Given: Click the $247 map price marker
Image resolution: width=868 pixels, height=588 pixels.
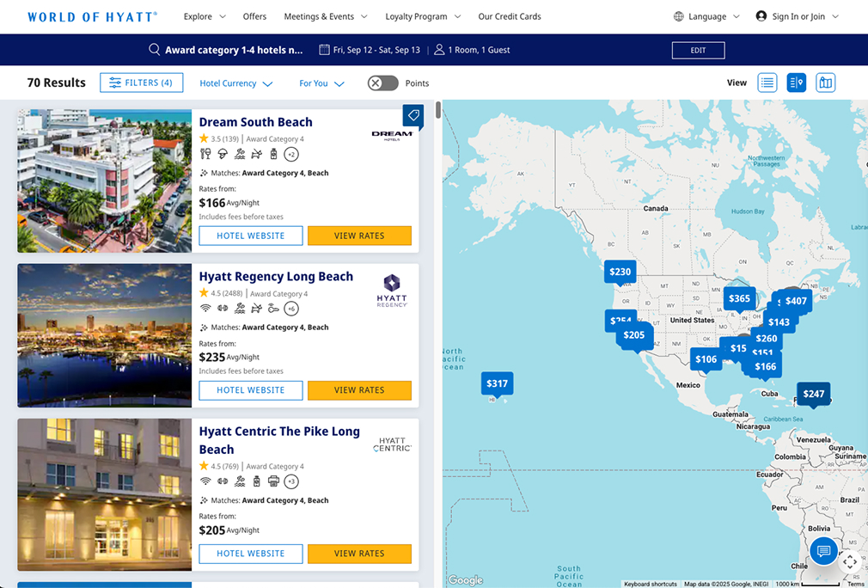Looking at the screenshot, I should (x=814, y=394).
